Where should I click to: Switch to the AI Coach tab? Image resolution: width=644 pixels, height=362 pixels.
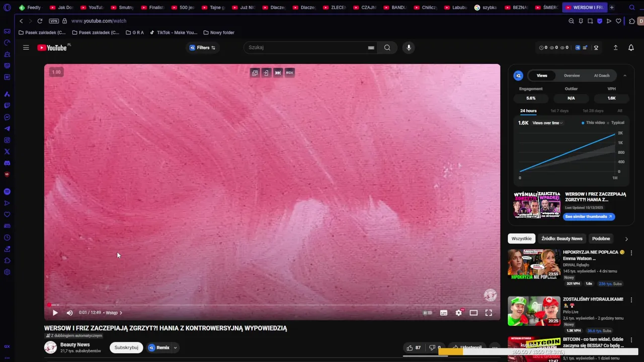[602, 76]
